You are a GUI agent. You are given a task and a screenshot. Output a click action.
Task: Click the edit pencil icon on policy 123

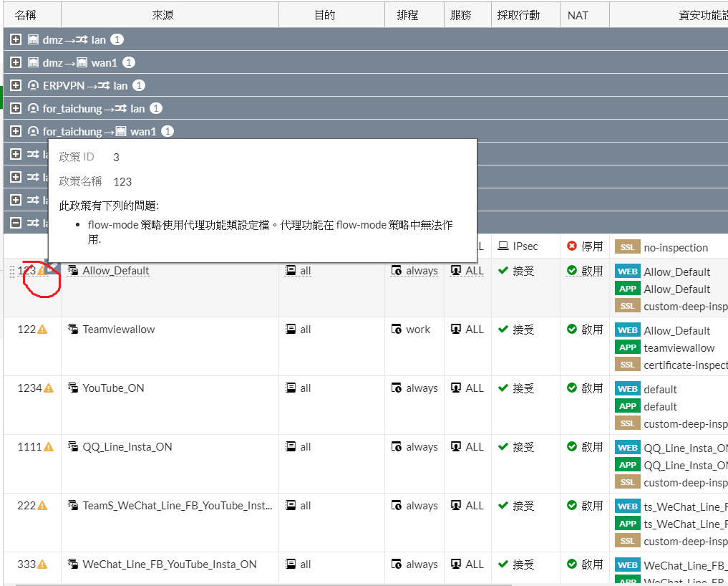tap(53, 267)
